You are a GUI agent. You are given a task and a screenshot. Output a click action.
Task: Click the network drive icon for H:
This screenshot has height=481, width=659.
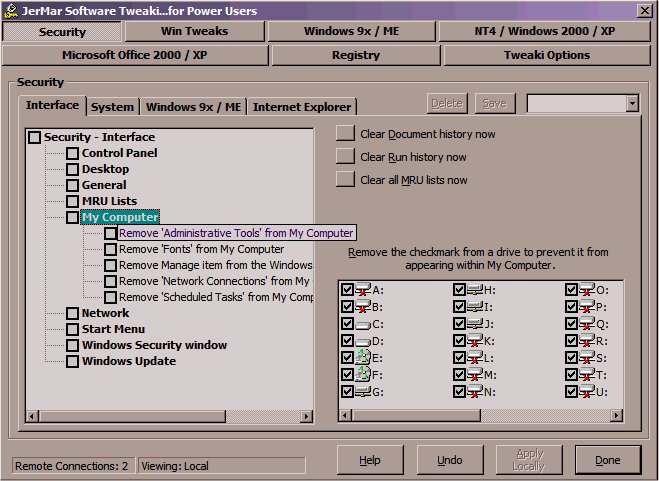[x=475, y=290]
